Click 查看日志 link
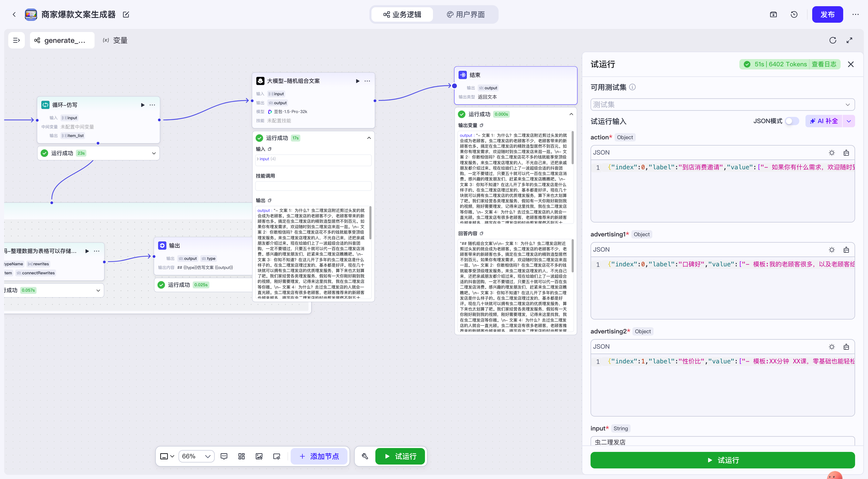The image size is (868, 479). [x=824, y=64]
